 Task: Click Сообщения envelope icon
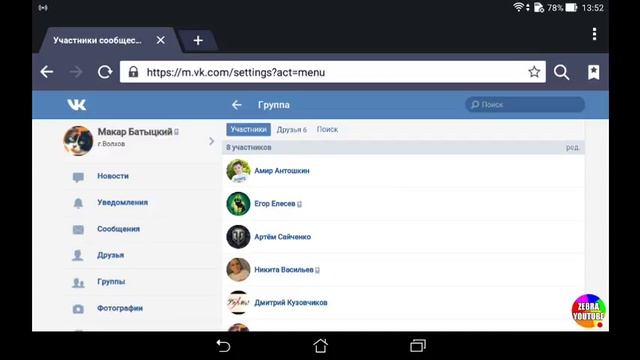click(x=78, y=230)
